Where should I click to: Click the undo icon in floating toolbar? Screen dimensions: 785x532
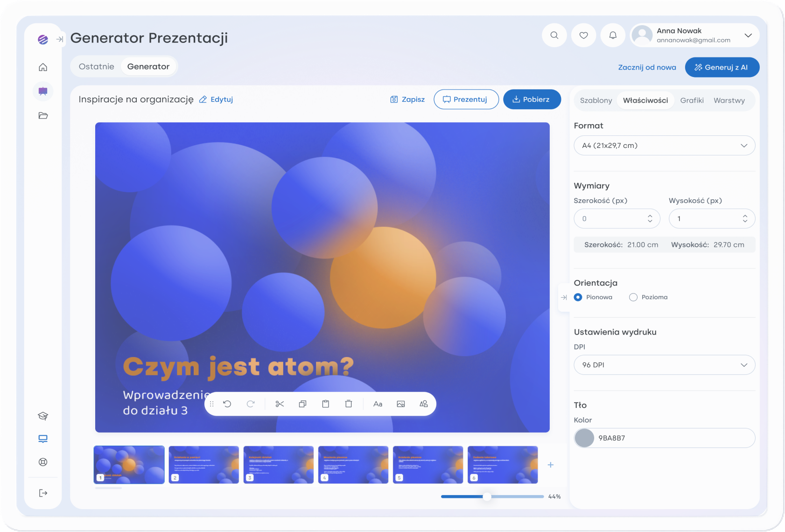click(227, 404)
